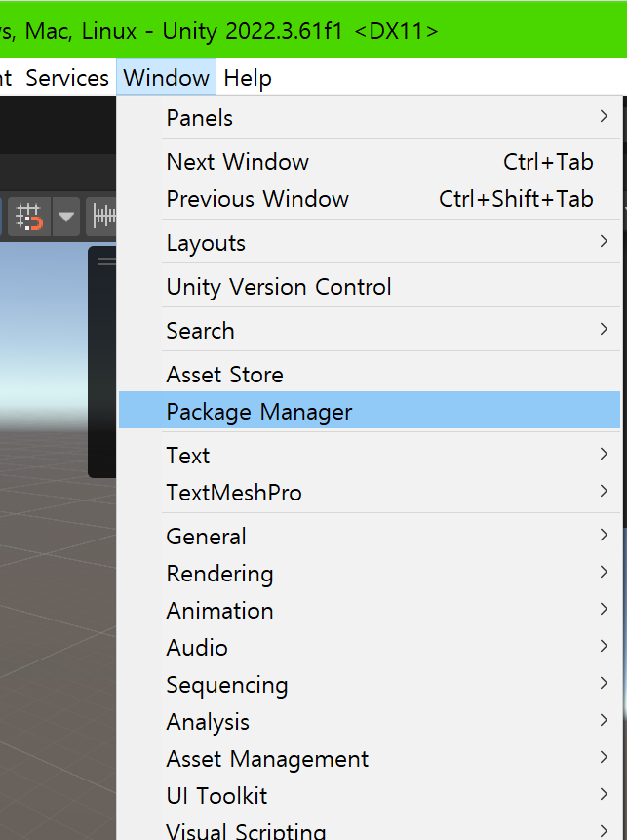Expand the Text submenu
Viewport: 627px width, 840px height.
pos(370,456)
